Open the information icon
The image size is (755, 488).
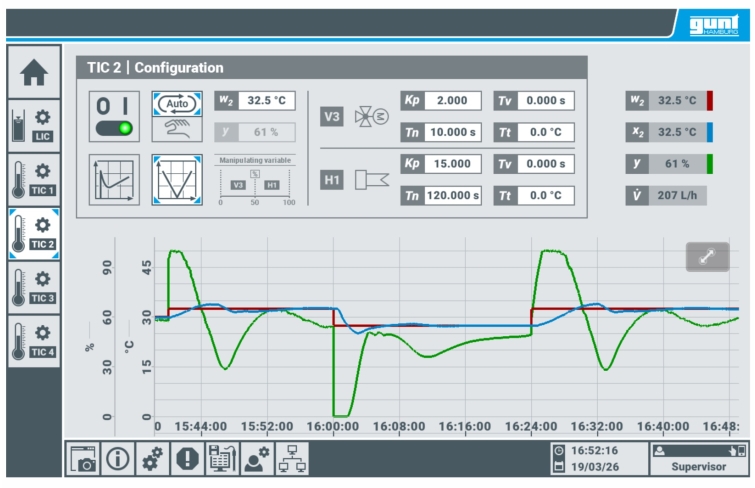pos(117,458)
